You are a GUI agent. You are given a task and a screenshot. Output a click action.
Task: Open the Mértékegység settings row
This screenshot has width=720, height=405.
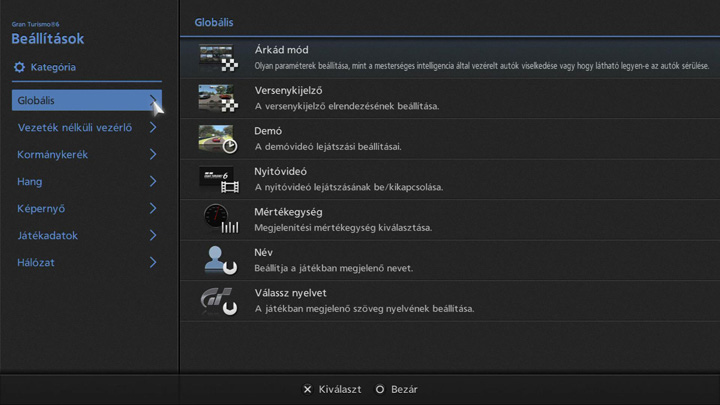coord(450,219)
